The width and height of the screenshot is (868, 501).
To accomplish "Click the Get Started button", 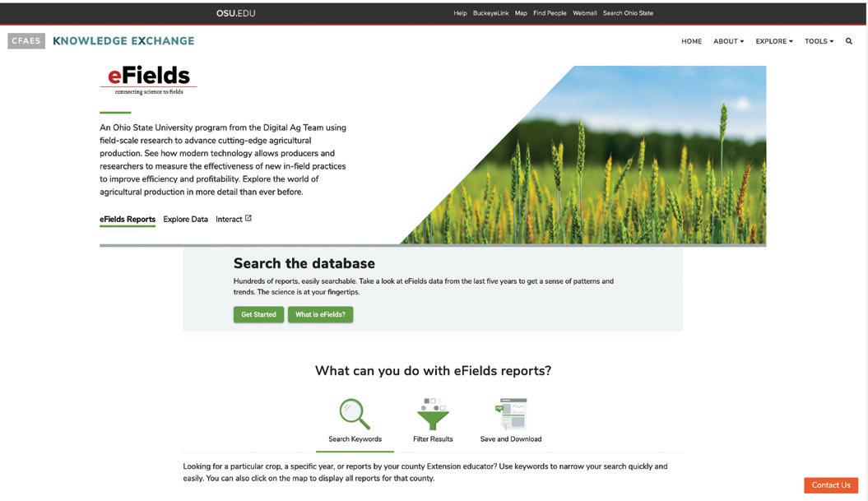I will tap(258, 314).
